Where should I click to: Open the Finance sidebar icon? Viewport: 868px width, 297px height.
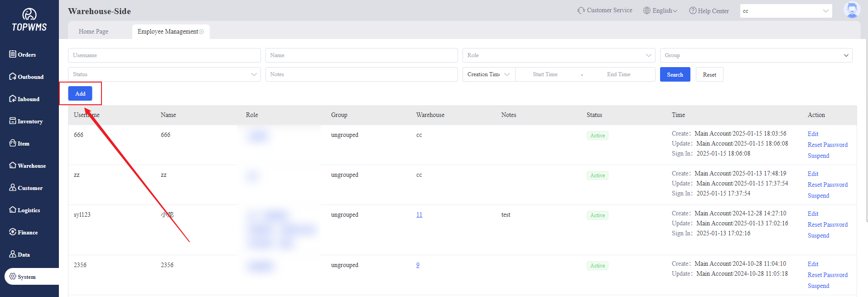coord(13,232)
